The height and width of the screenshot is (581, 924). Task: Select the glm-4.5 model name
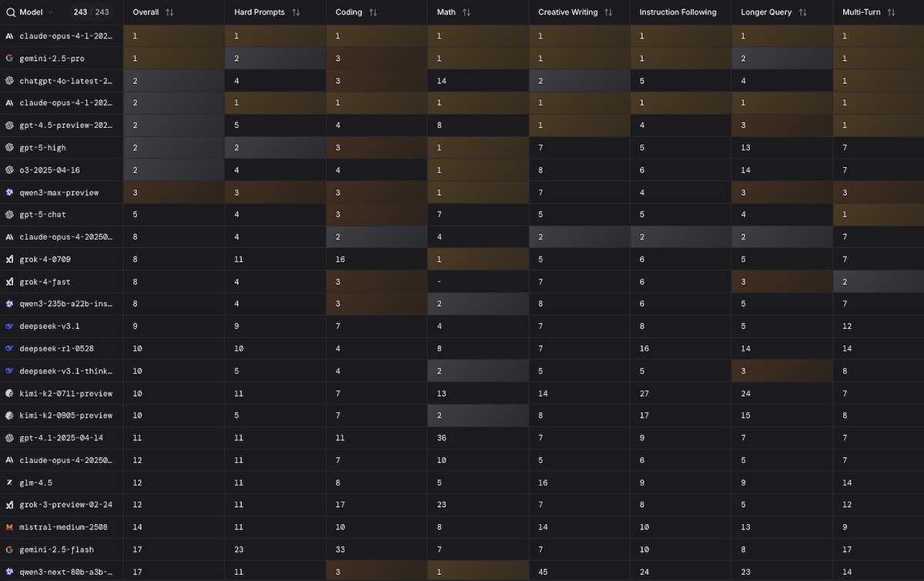click(x=35, y=482)
